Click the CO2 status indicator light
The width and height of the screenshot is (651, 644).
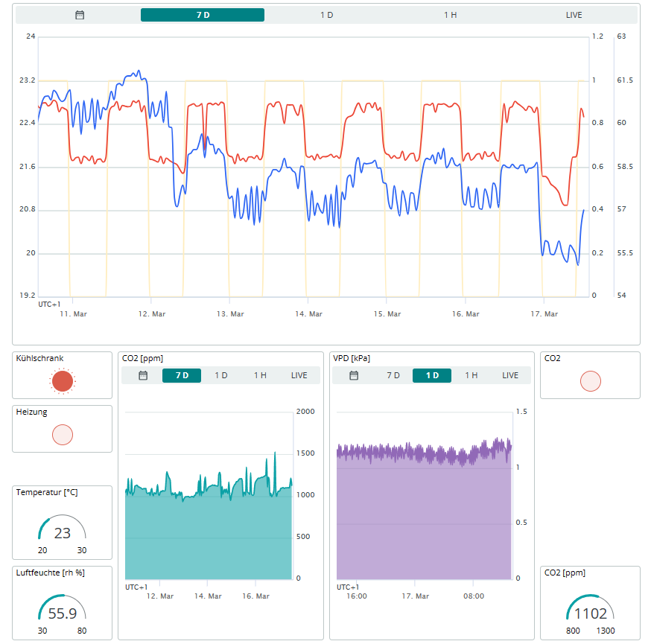pos(590,381)
